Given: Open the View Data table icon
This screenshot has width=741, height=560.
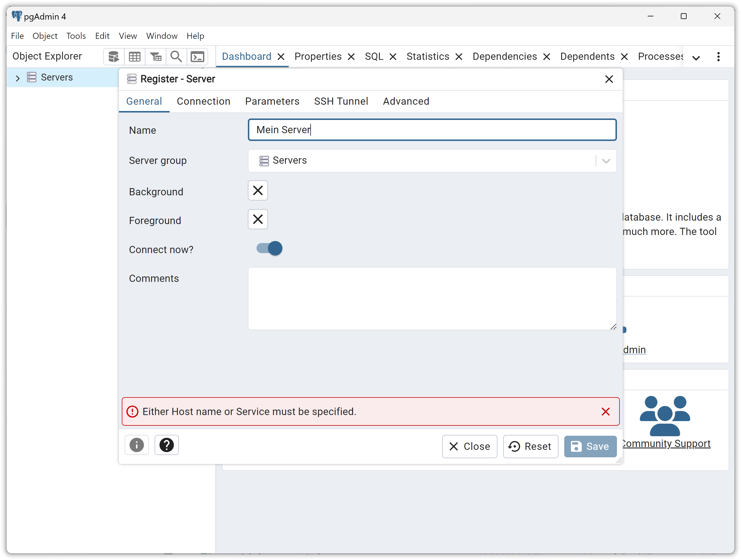Looking at the screenshot, I should tap(135, 57).
